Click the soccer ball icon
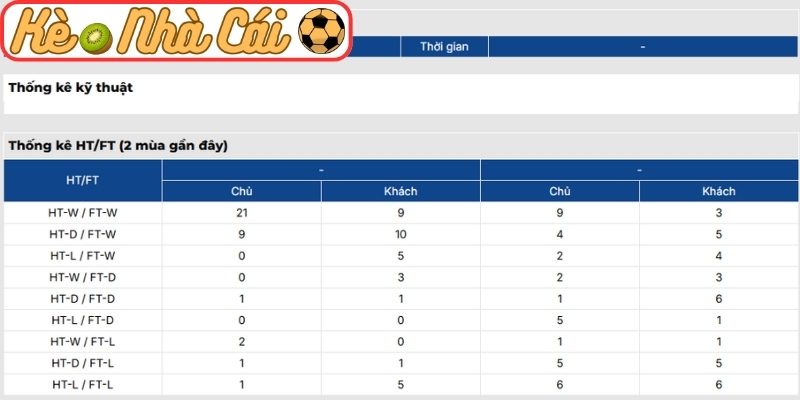 pos(321,31)
